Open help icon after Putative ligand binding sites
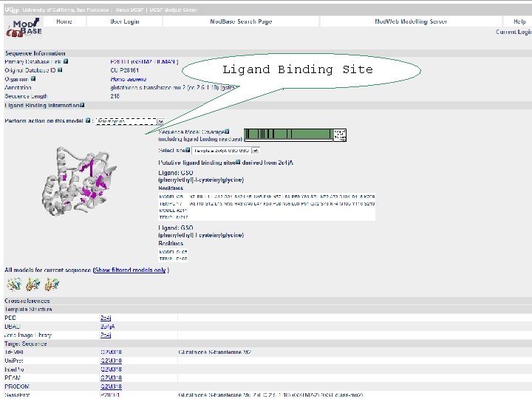Image resolution: width=532 pixels, height=399 pixels. (238, 162)
